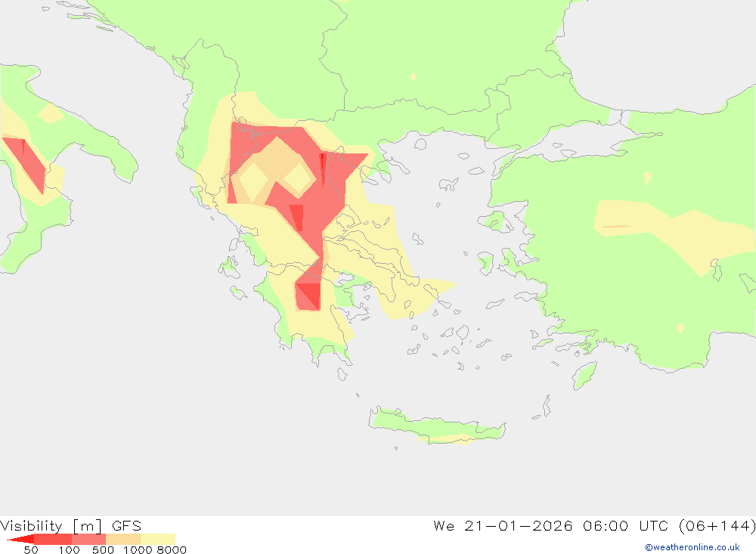Screen dimensions: 756x554
Task: Click the legend value '50'
Action: click(x=31, y=549)
